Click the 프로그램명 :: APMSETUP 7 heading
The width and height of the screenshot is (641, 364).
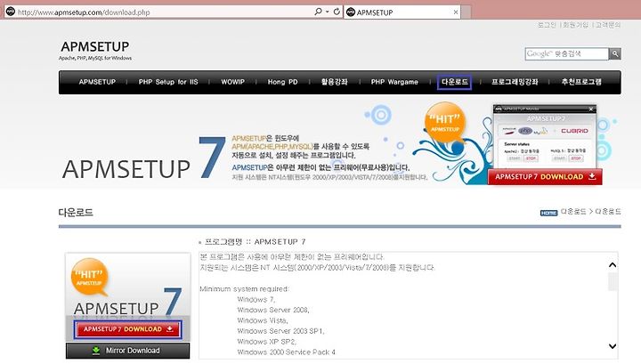pyautogui.click(x=255, y=242)
